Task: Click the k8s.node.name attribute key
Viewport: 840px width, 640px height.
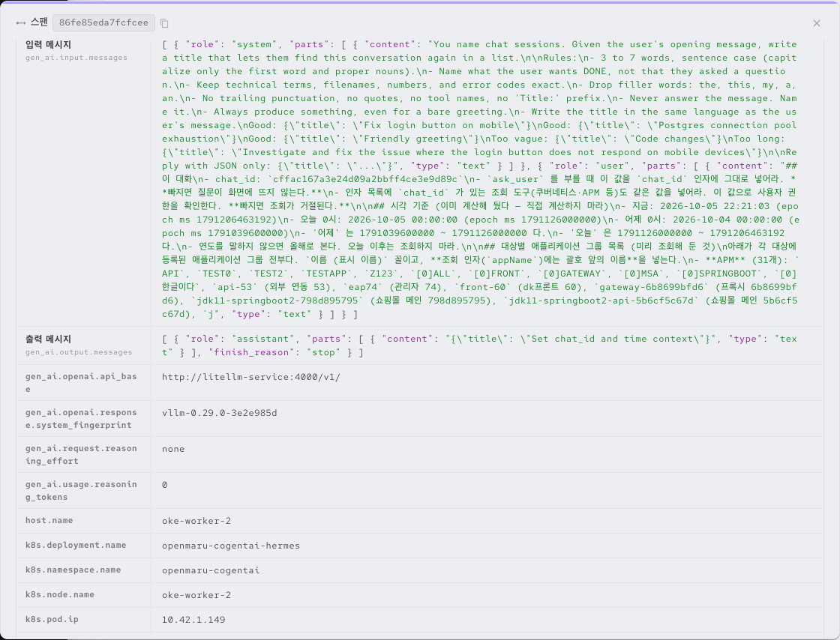Action: 59,594
